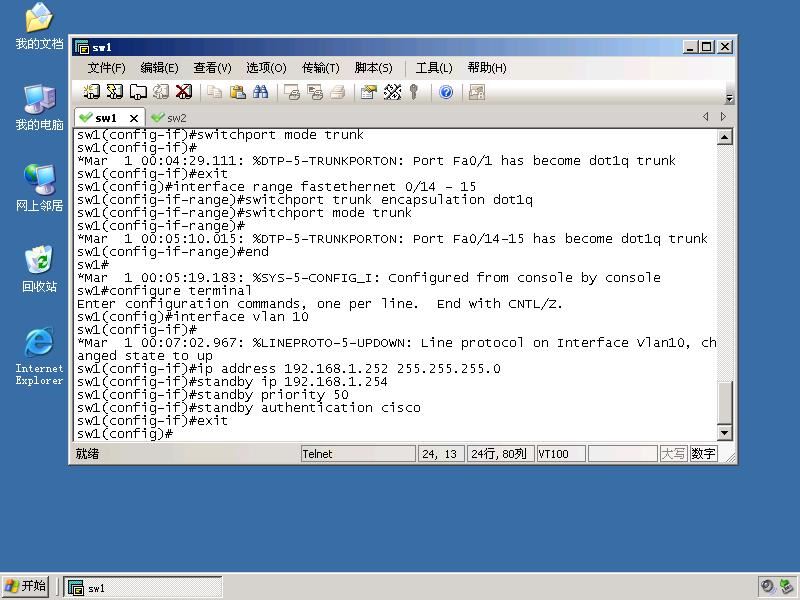Minimize the sw1 window
Viewport: 800px width, 600px height.
pyautogui.click(x=690, y=47)
